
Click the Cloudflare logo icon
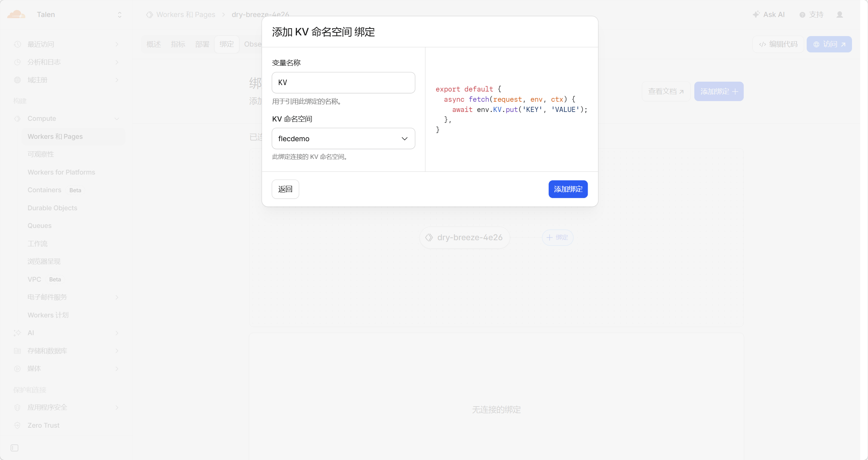(x=16, y=14)
